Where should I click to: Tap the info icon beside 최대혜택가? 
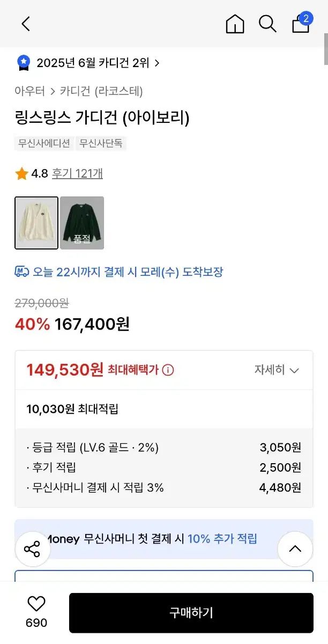[168, 370]
